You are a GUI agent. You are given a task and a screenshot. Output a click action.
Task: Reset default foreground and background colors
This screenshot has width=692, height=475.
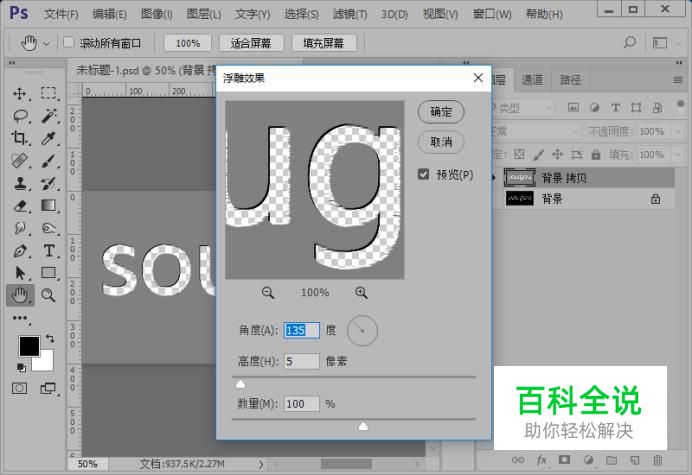[x=21, y=367]
